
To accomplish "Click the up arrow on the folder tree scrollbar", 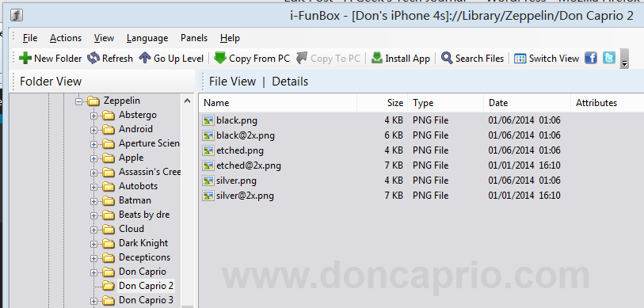I will [x=187, y=101].
